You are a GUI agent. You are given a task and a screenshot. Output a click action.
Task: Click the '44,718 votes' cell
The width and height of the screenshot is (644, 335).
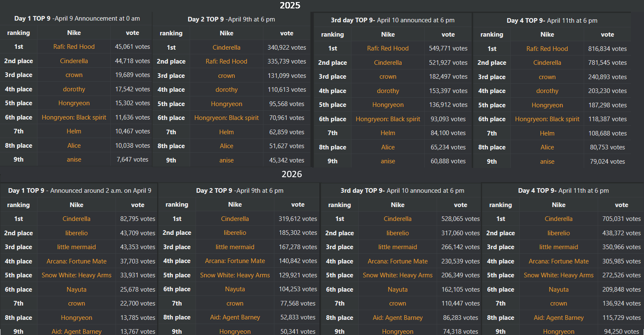click(132, 61)
